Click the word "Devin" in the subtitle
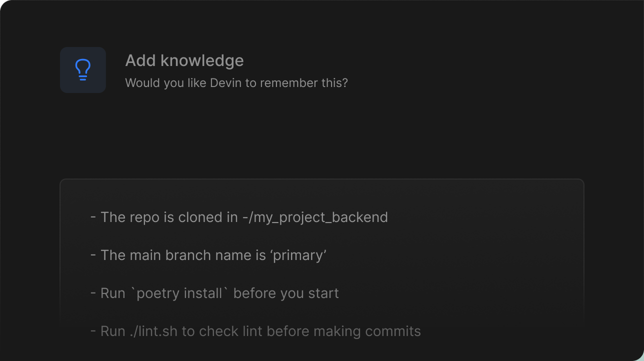This screenshot has height=361, width=644. [225, 83]
